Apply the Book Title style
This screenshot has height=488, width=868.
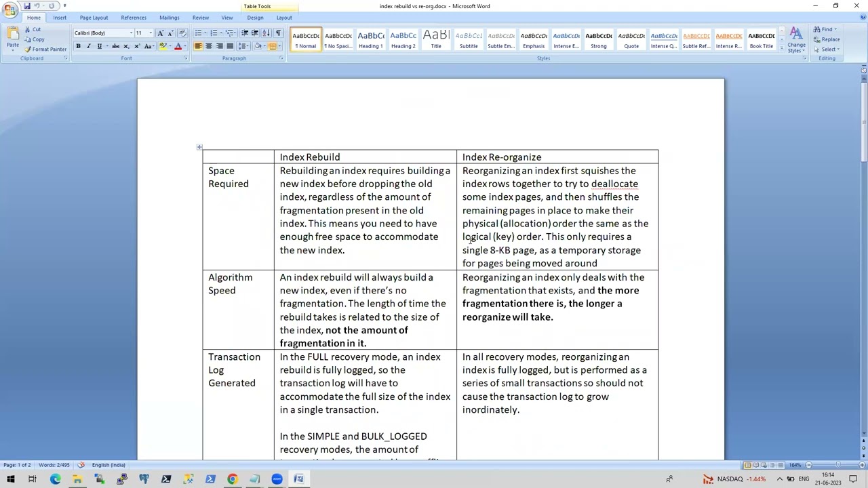(x=762, y=40)
